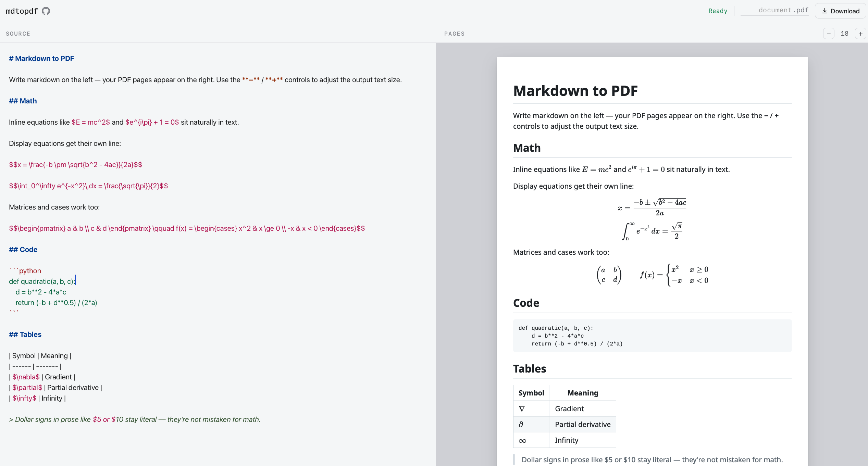This screenshot has width=868, height=466.
Task: Click the text size value 18
Action: (x=844, y=34)
